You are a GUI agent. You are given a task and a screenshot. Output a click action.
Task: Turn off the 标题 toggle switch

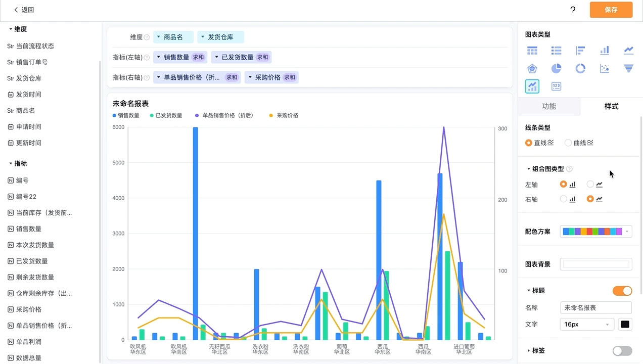click(622, 291)
